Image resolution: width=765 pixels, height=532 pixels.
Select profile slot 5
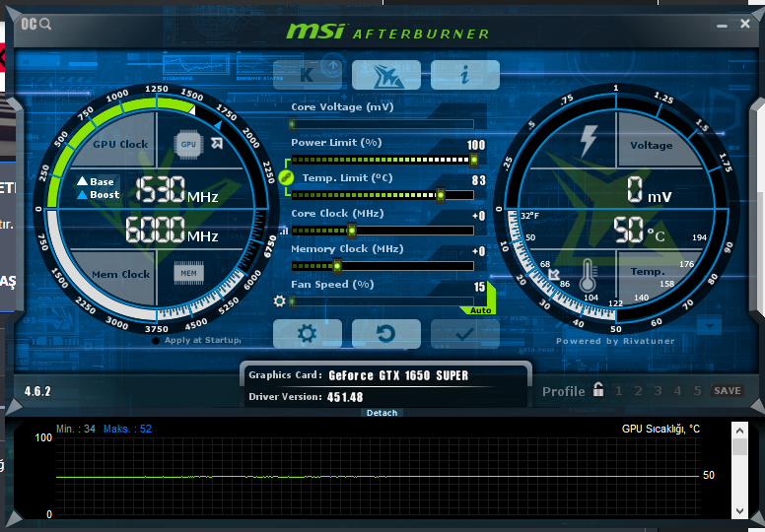[697, 390]
